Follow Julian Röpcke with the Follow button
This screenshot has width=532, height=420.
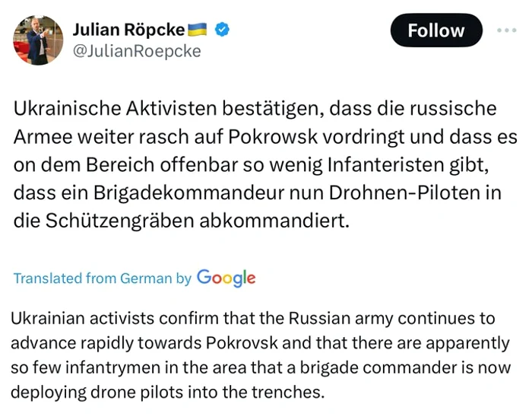tap(436, 30)
